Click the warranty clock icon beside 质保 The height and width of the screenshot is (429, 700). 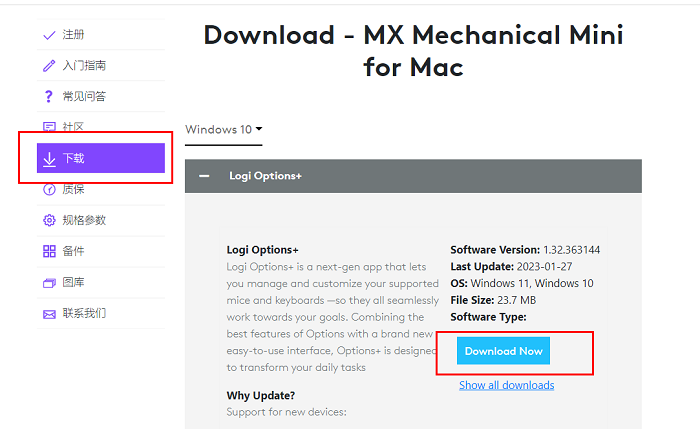coord(49,189)
